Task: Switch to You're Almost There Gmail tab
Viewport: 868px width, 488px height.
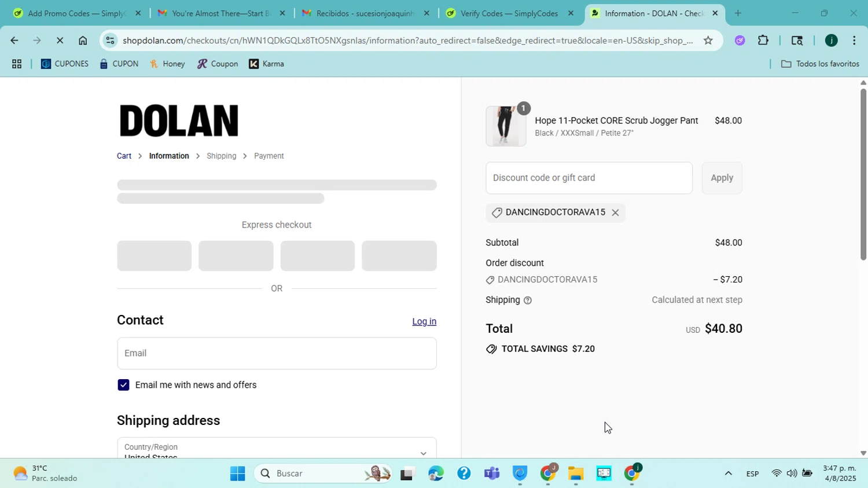Action: (221, 13)
